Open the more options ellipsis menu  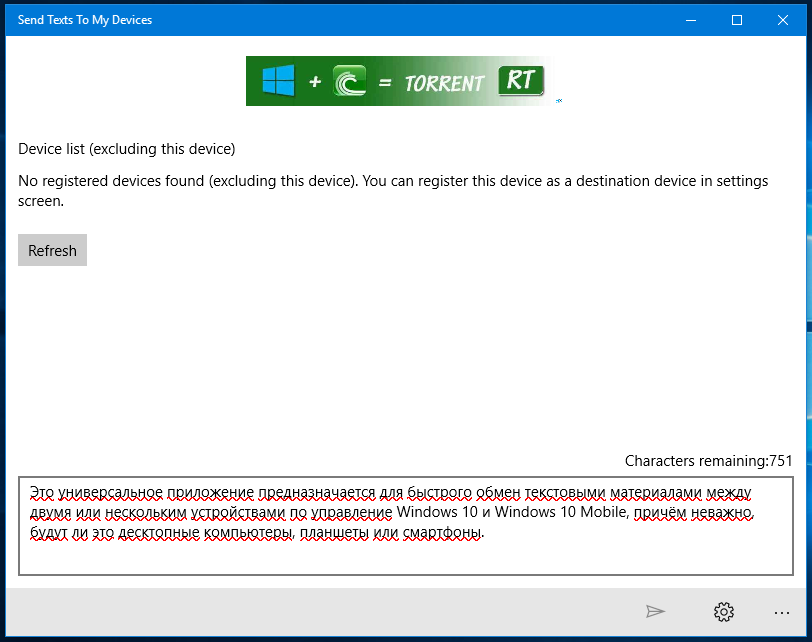click(x=781, y=613)
